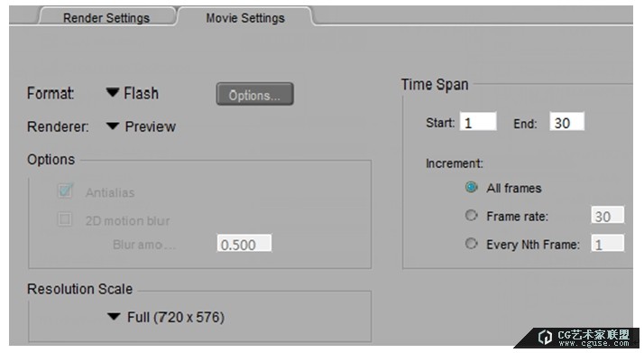Expand the Renderer dropdown showing Preview
This screenshot has width=644, height=353.
point(141,126)
